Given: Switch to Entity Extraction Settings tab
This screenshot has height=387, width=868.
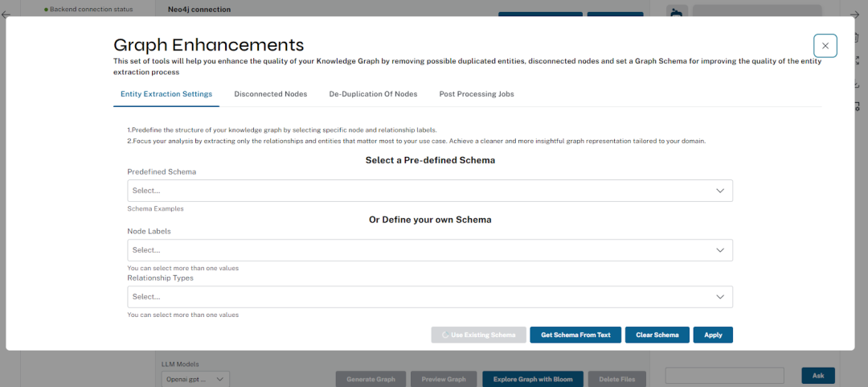Looking at the screenshot, I should pos(166,94).
